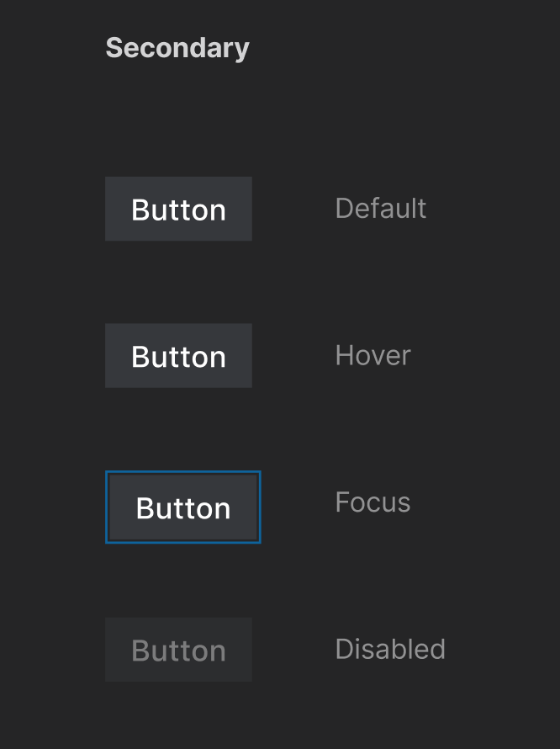Click the Focus label text

[x=372, y=502]
